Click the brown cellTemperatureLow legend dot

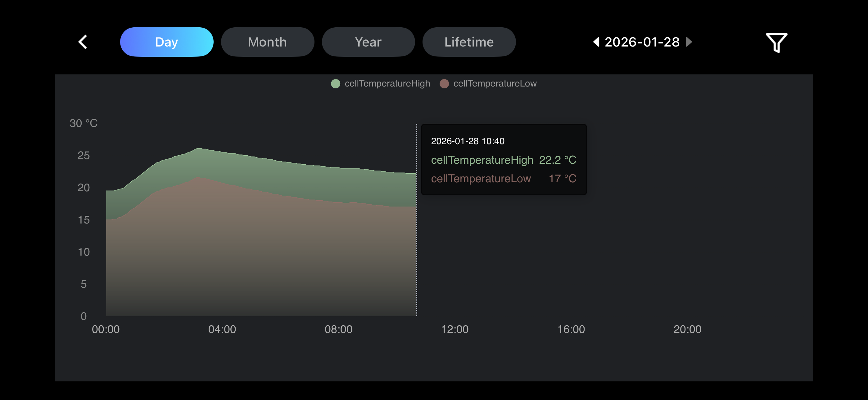click(444, 83)
